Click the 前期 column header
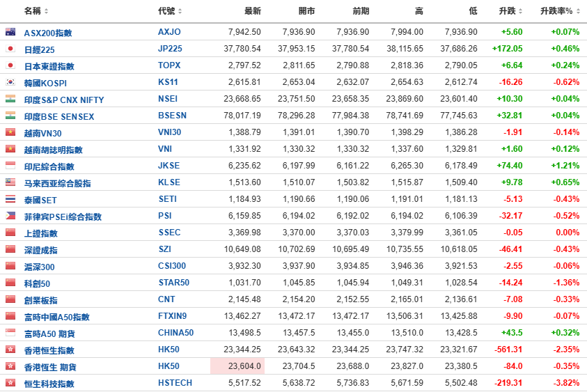 click(361, 11)
